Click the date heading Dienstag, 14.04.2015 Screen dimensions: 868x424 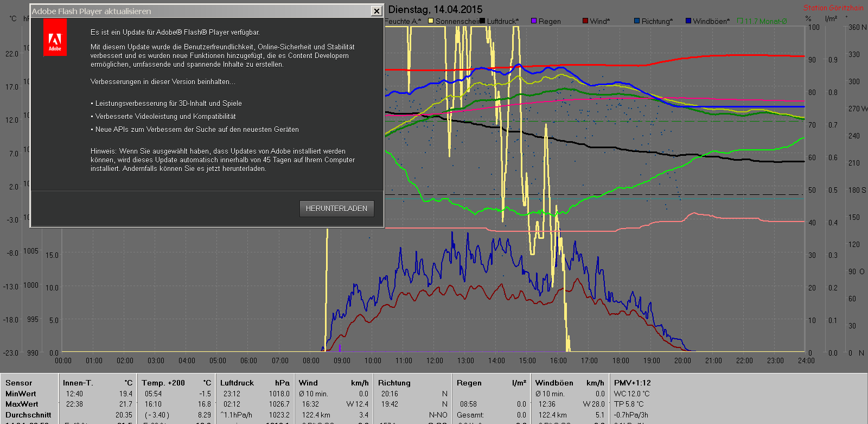click(x=435, y=9)
